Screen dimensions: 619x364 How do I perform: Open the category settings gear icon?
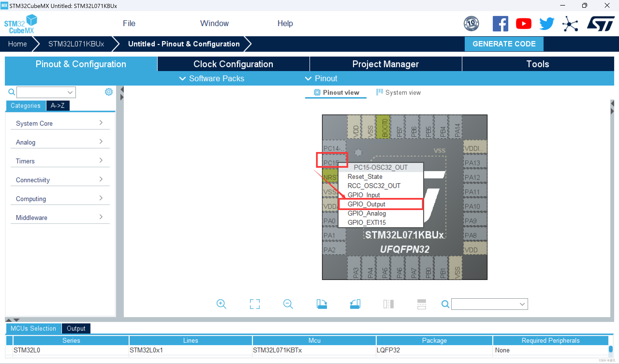click(x=109, y=92)
